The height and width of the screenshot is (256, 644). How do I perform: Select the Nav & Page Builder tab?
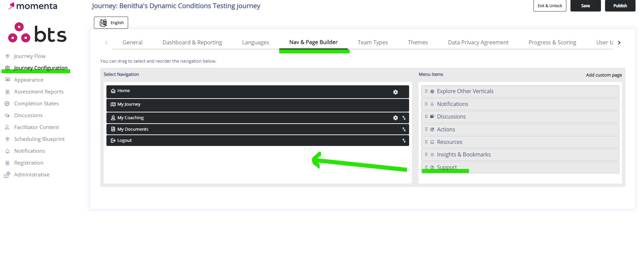(314, 42)
